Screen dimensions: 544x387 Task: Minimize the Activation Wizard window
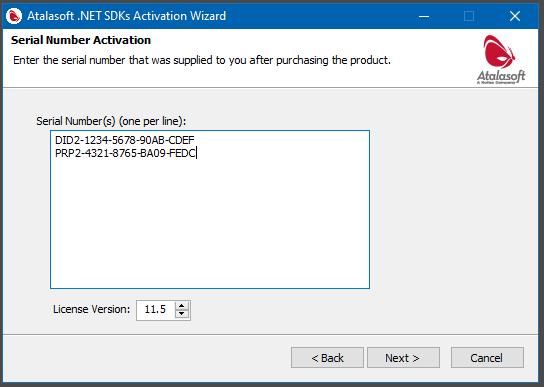(x=424, y=16)
